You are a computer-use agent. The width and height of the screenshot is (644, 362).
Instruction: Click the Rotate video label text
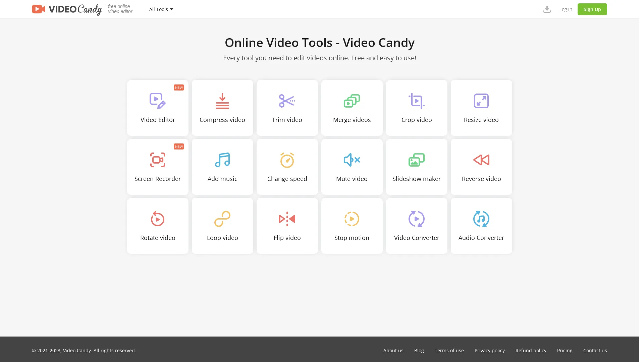158,238
